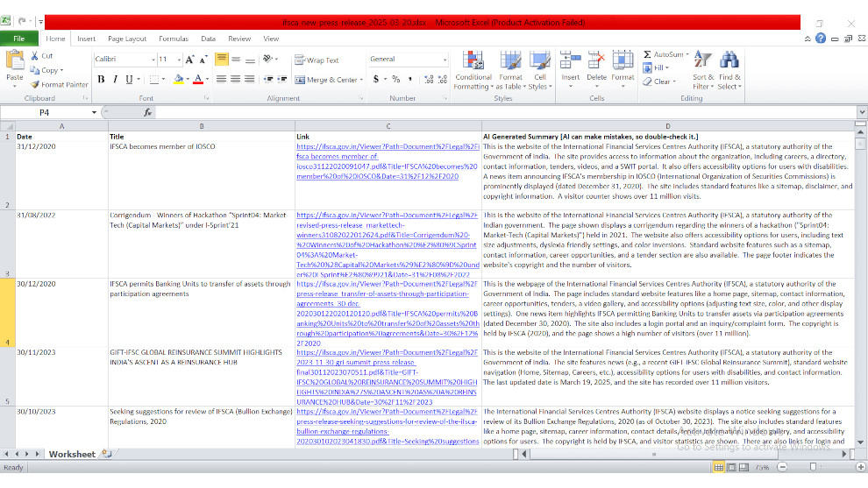
Task: Switch to the View tab
Action: click(271, 39)
